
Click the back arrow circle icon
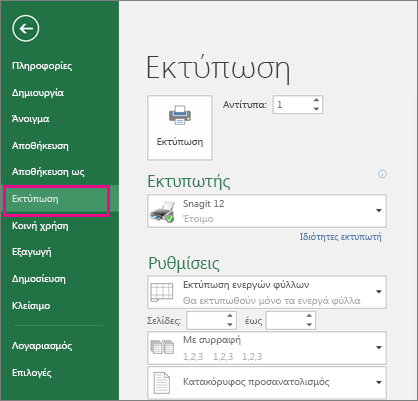26,28
